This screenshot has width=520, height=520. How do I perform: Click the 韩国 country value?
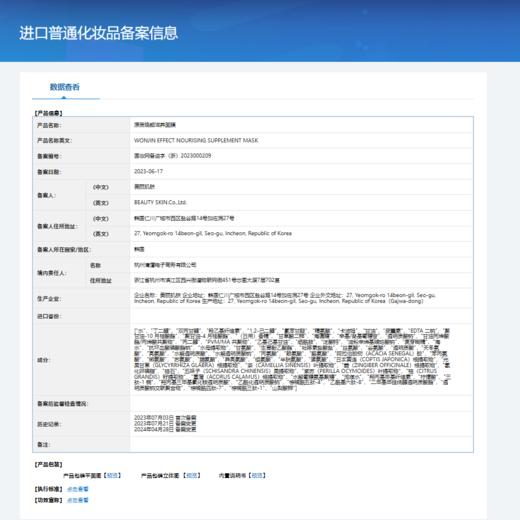139,249
